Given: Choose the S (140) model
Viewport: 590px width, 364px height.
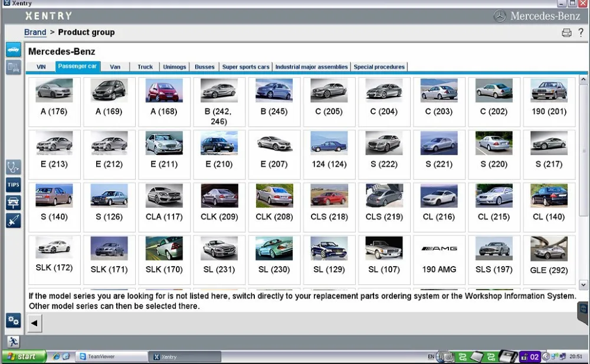Looking at the screenshot, I should pos(54,207).
